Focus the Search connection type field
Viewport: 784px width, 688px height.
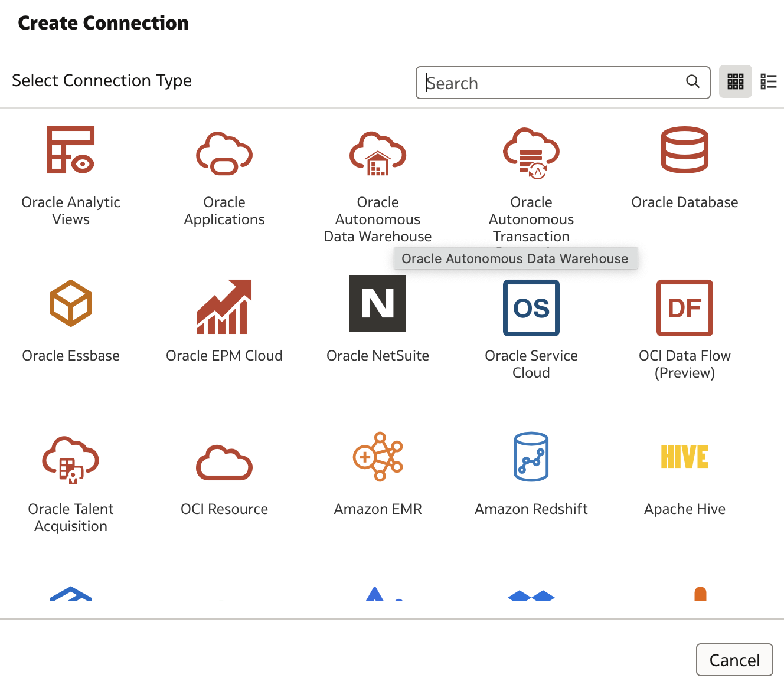[x=563, y=83]
